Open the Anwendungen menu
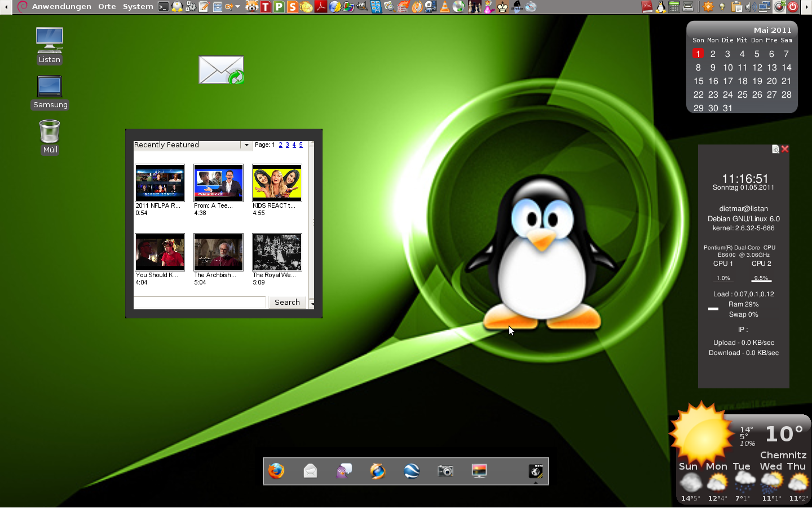 click(61, 7)
